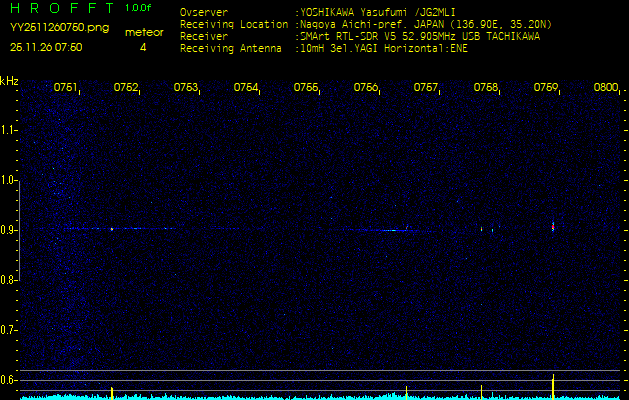629x400 pixels.
Task: Click the YY2511260750.png filename
Action: point(59,28)
